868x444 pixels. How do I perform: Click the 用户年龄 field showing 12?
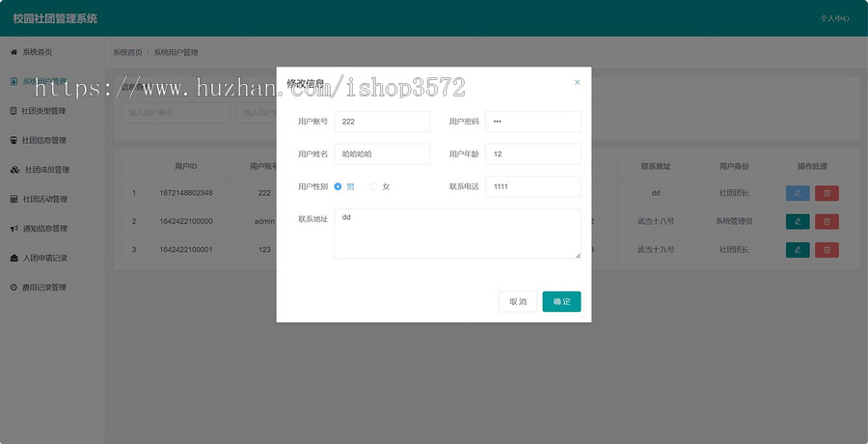tap(533, 154)
